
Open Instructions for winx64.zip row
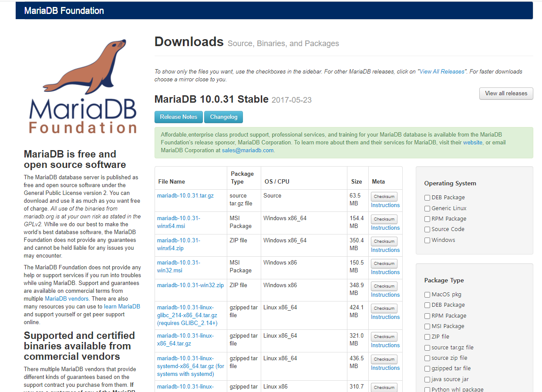point(385,250)
